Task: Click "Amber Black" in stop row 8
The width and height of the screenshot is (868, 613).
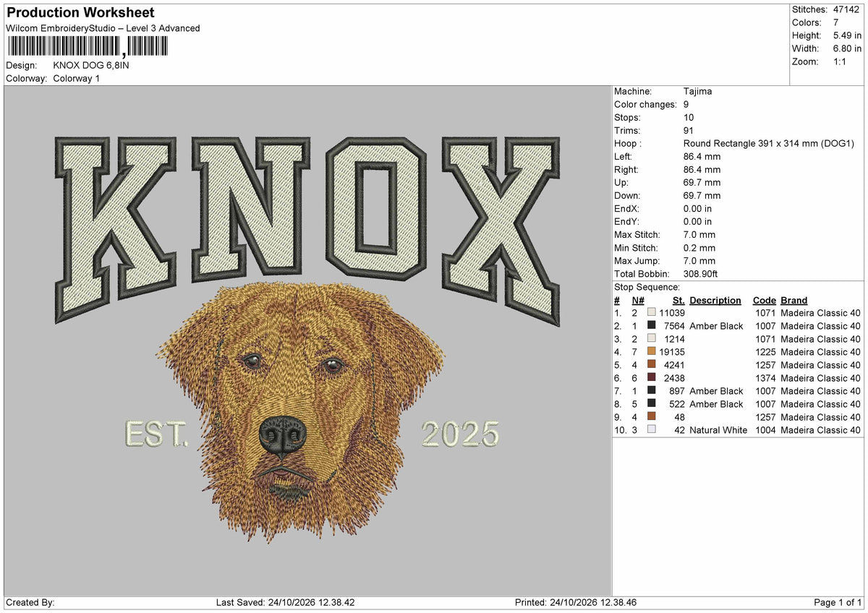Action: (716, 404)
